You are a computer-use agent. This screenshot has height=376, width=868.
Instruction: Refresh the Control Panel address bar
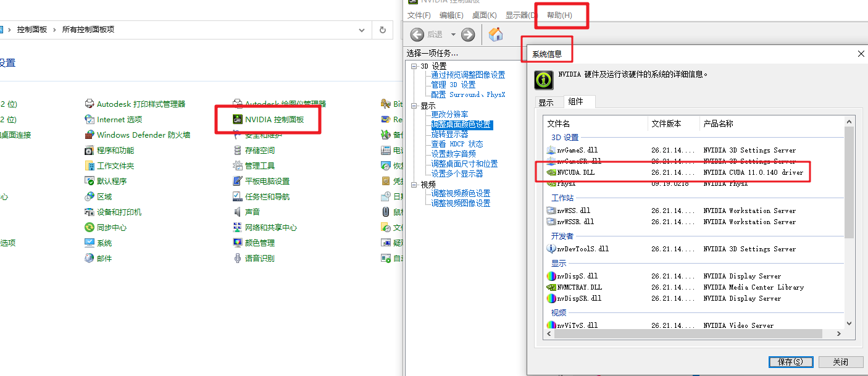click(383, 29)
